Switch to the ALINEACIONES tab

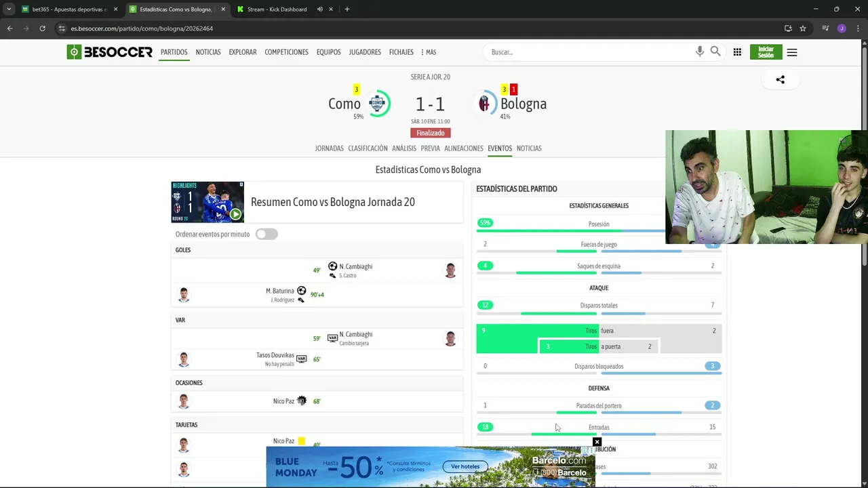(x=464, y=148)
